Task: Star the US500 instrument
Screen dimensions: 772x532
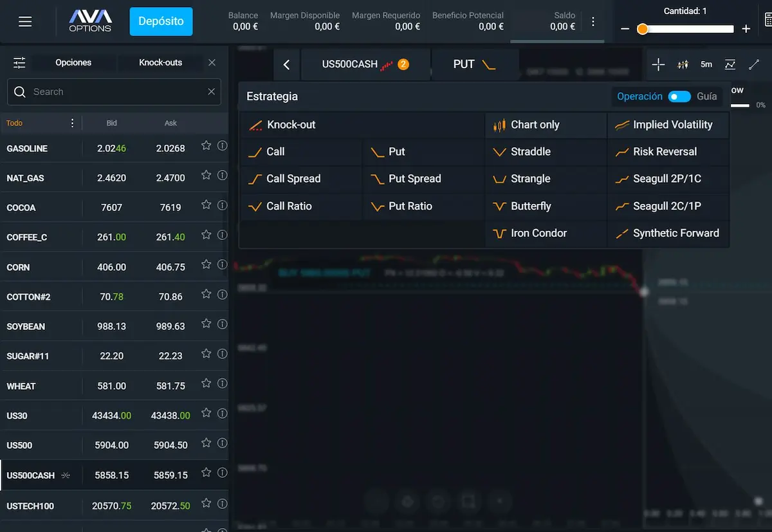Action: (206, 443)
